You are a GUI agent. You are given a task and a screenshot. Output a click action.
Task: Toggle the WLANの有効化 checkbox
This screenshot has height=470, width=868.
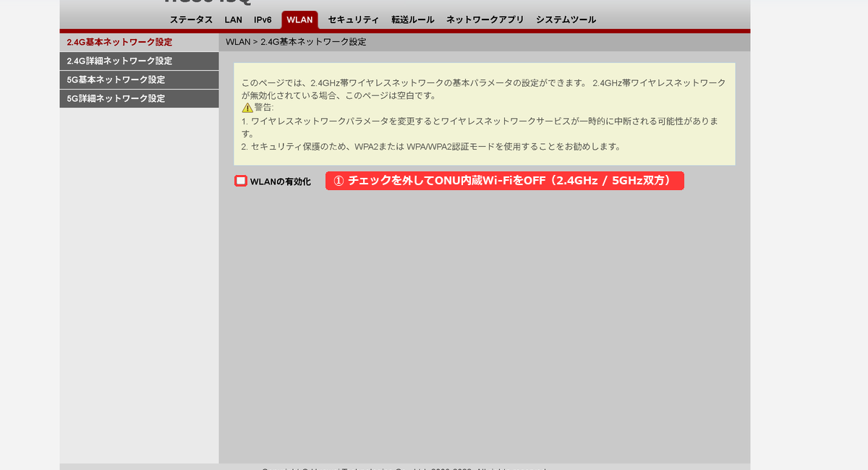point(241,181)
